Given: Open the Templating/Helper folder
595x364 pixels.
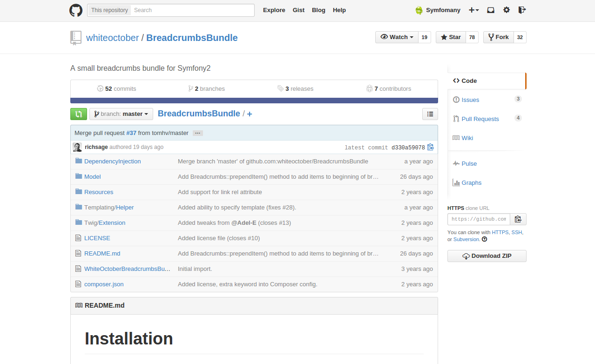Looking at the screenshot, I should pos(109,208).
